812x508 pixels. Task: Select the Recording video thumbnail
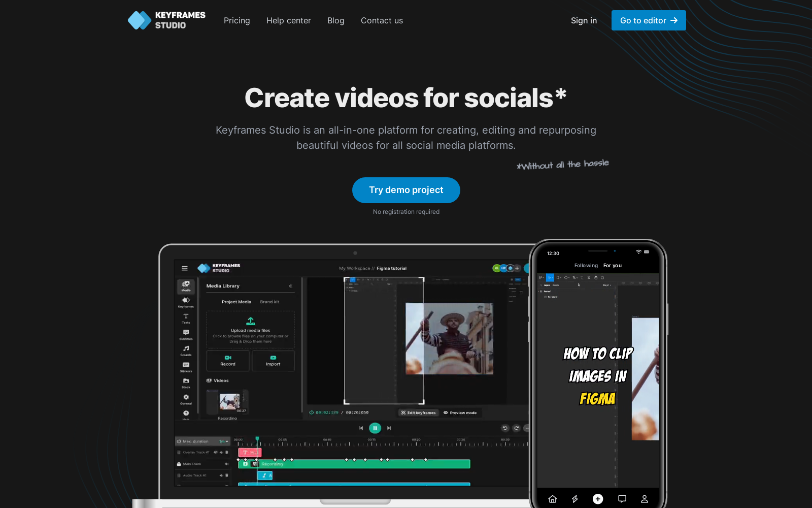point(227,402)
